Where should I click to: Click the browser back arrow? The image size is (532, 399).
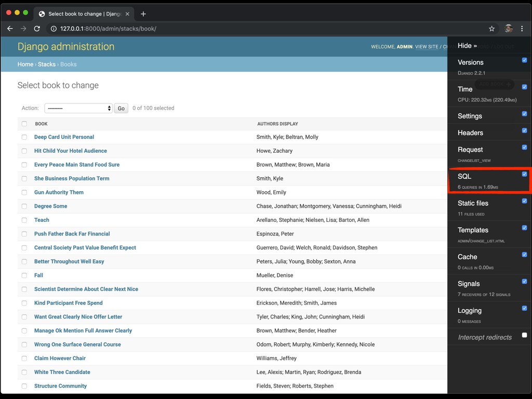[x=10, y=29]
